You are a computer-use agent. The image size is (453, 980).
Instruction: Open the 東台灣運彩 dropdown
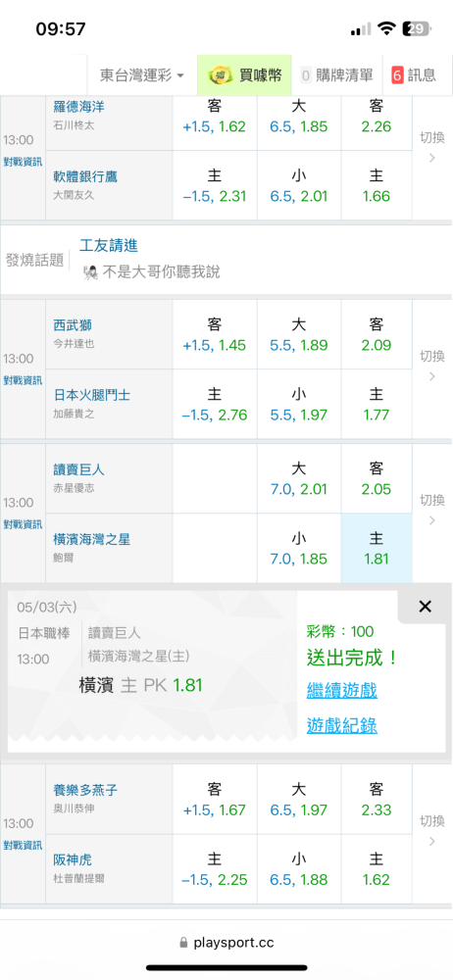click(142, 75)
